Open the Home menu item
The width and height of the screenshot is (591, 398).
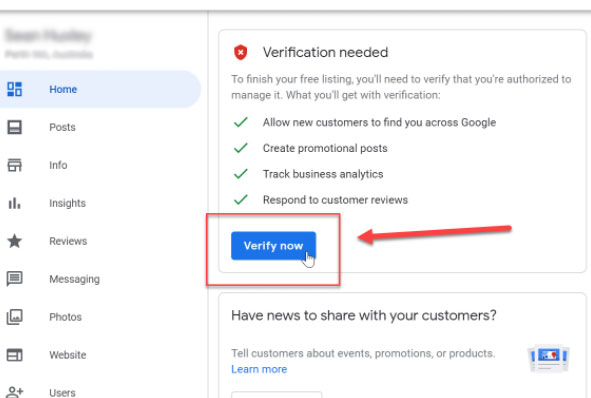click(100, 89)
